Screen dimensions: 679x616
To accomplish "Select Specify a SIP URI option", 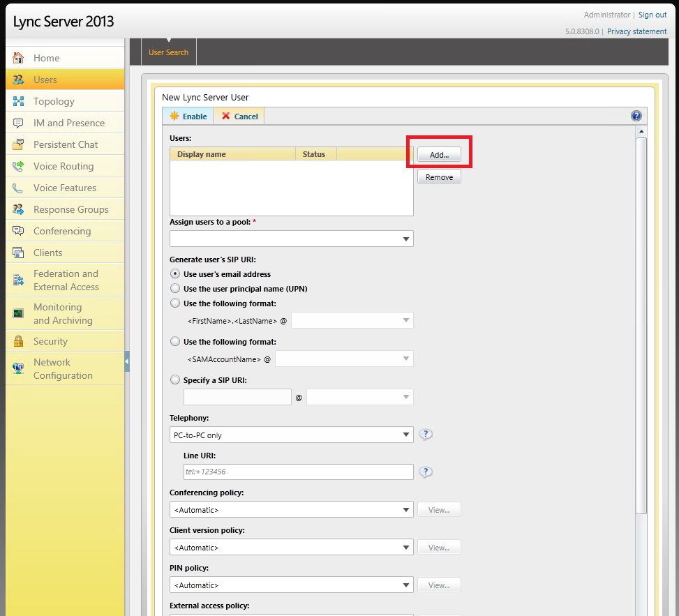I will coord(175,380).
